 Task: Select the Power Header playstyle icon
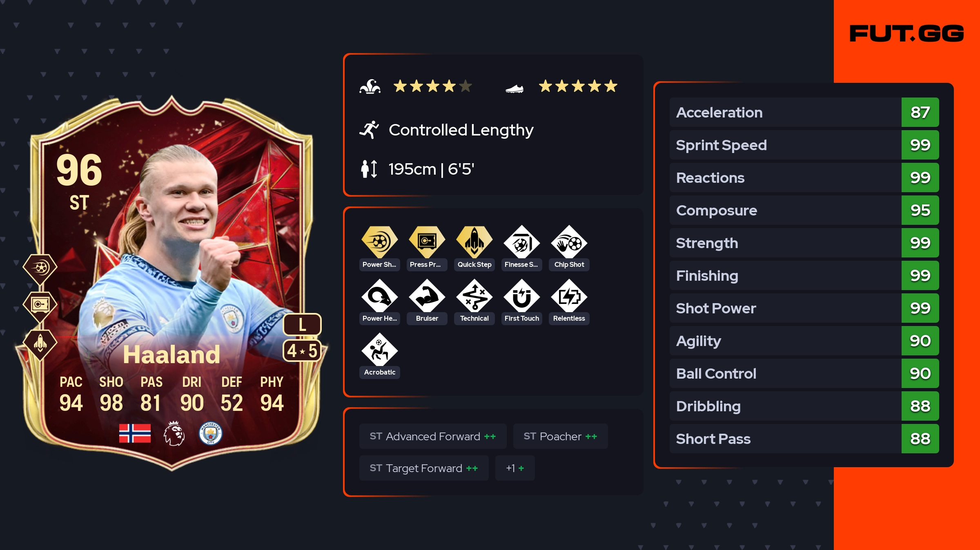pyautogui.click(x=379, y=296)
